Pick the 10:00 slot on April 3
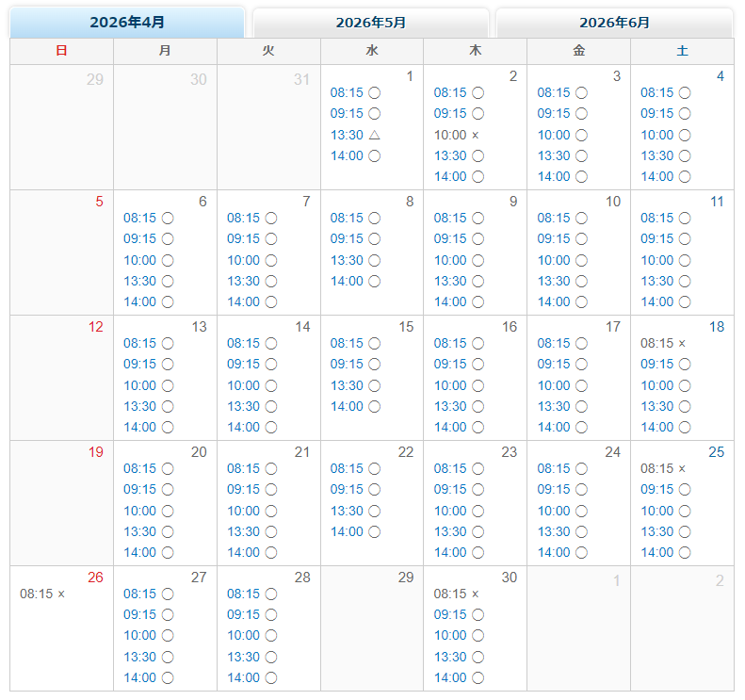Screen dimensions: 745x700 (x=562, y=135)
